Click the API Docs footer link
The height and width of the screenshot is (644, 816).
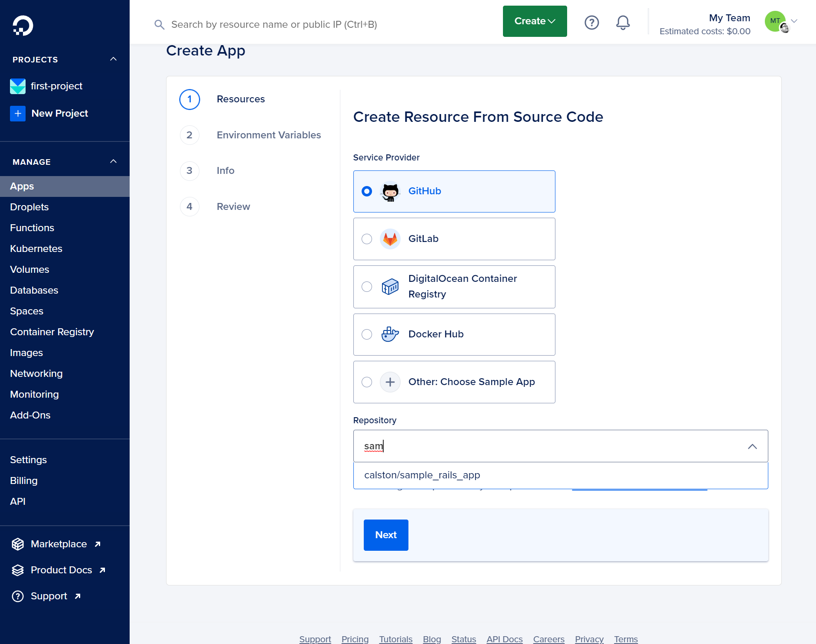(x=505, y=639)
